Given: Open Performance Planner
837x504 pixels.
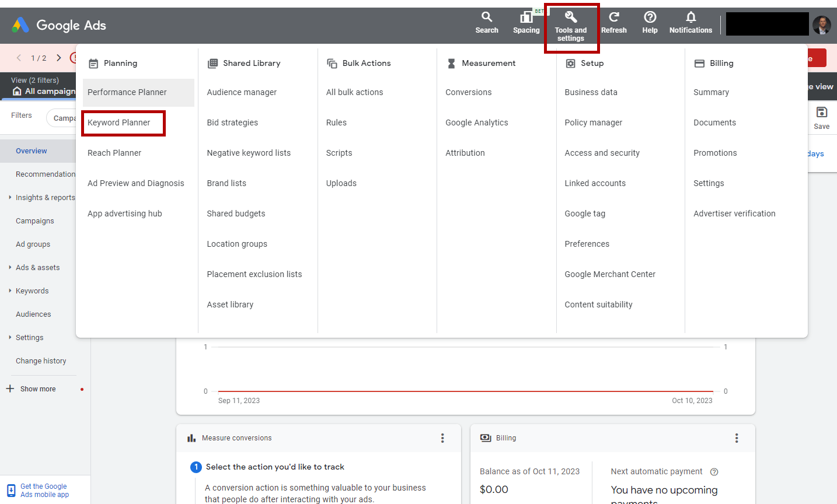Looking at the screenshot, I should (138, 92).
